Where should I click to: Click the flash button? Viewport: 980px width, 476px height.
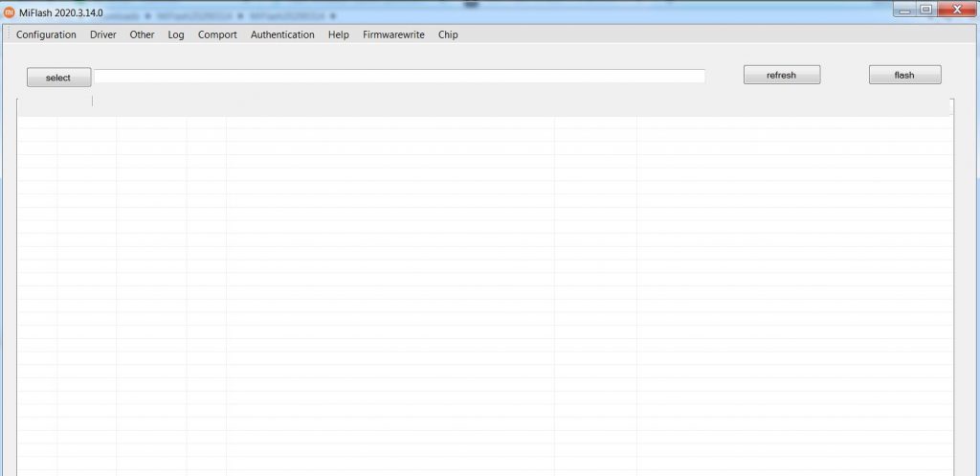[x=904, y=75]
